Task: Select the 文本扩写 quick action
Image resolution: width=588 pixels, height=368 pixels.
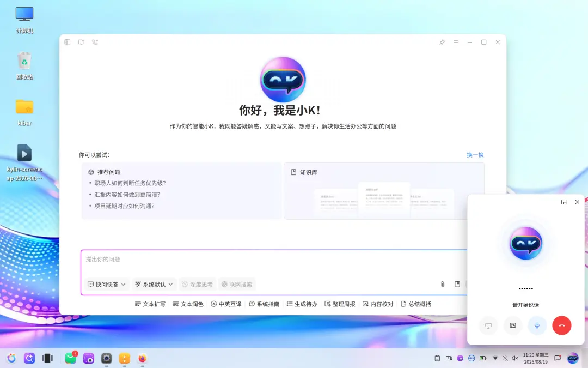Action: point(150,304)
